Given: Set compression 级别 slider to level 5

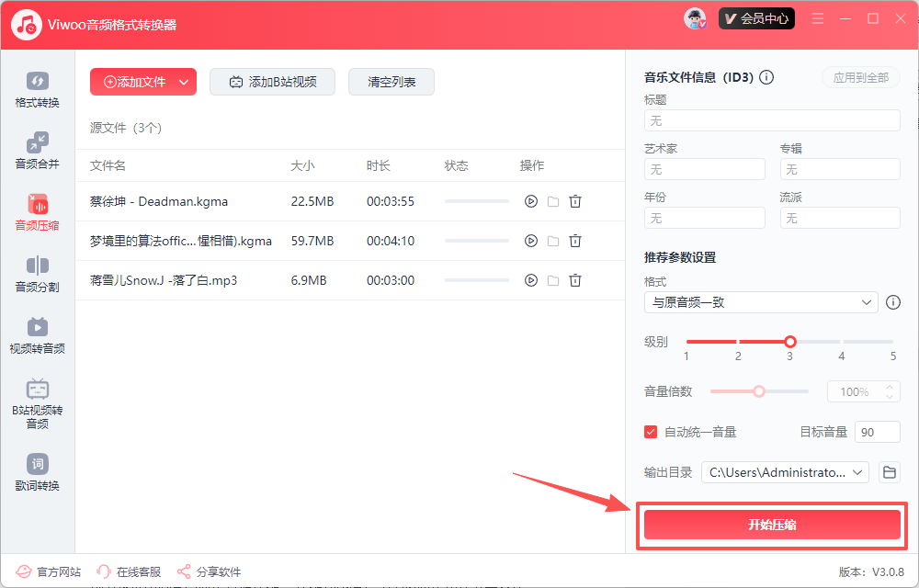Looking at the screenshot, I should click(892, 342).
